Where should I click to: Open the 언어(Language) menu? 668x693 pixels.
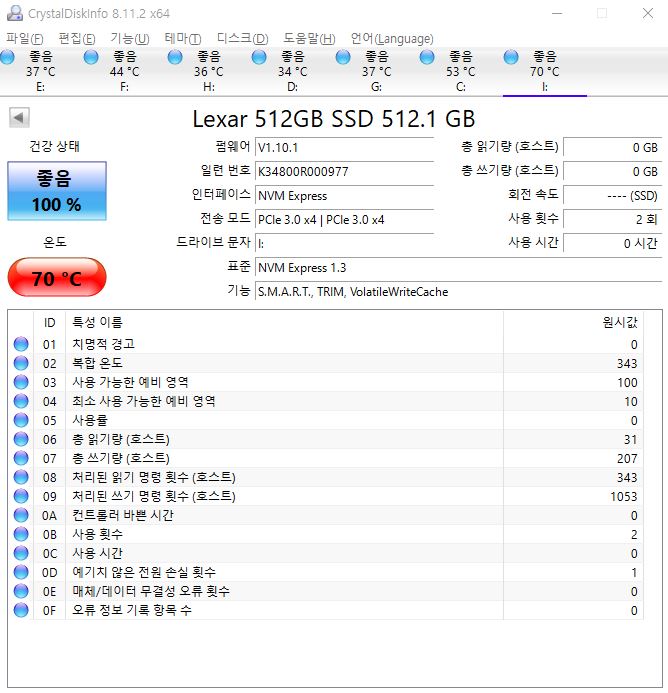point(392,39)
